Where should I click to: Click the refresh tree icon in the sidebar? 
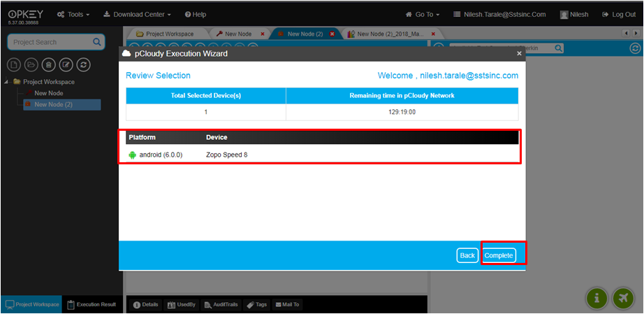83,64
